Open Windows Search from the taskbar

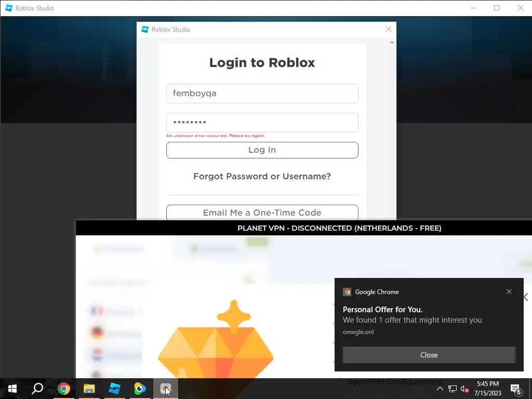37,389
